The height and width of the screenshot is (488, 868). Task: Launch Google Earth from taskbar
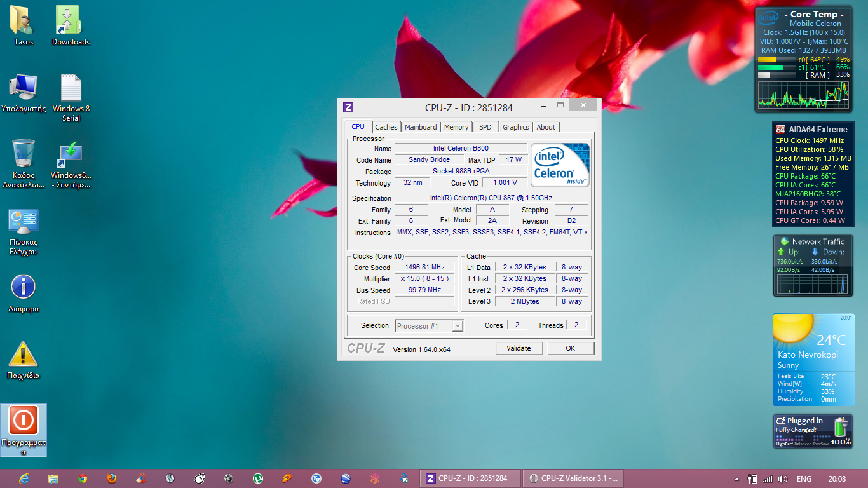click(346, 478)
